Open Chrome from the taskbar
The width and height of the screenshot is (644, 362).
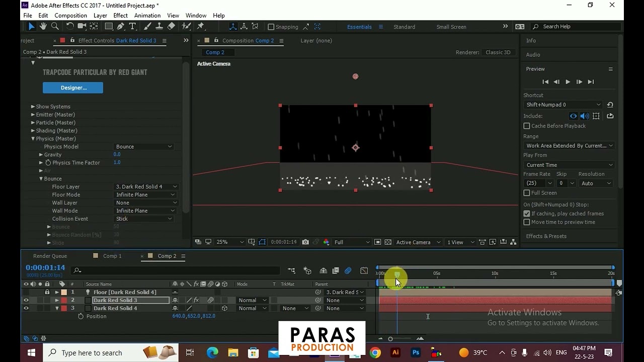(375, 352)
